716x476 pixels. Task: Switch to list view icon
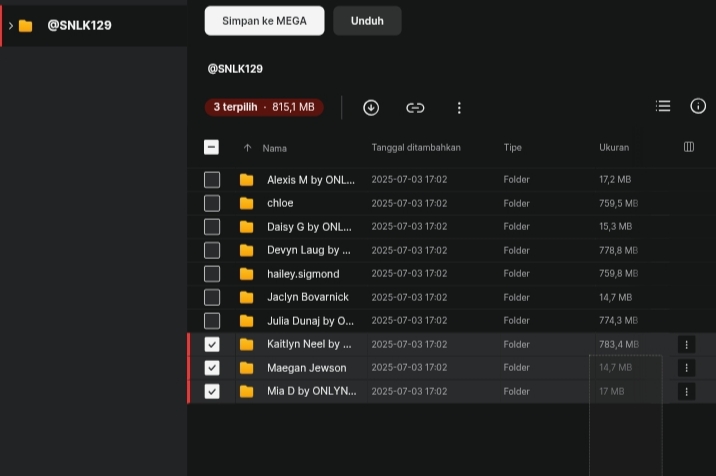click(663, 106)
